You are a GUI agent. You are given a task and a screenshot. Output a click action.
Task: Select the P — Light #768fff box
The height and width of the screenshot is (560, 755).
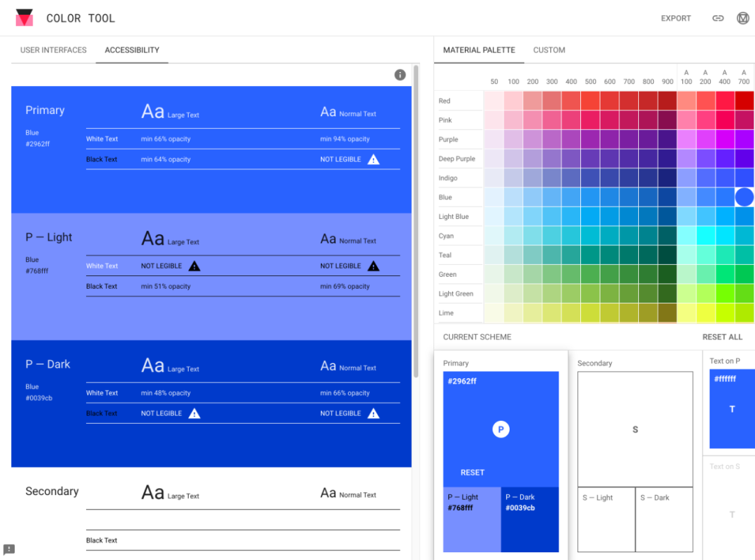pos(472,519)
